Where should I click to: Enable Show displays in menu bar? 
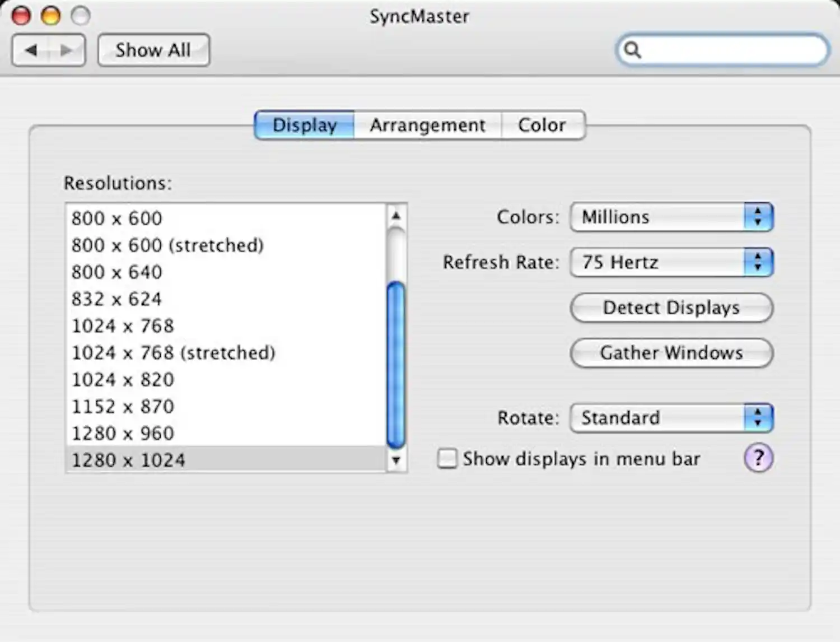[x=447, y=458]
